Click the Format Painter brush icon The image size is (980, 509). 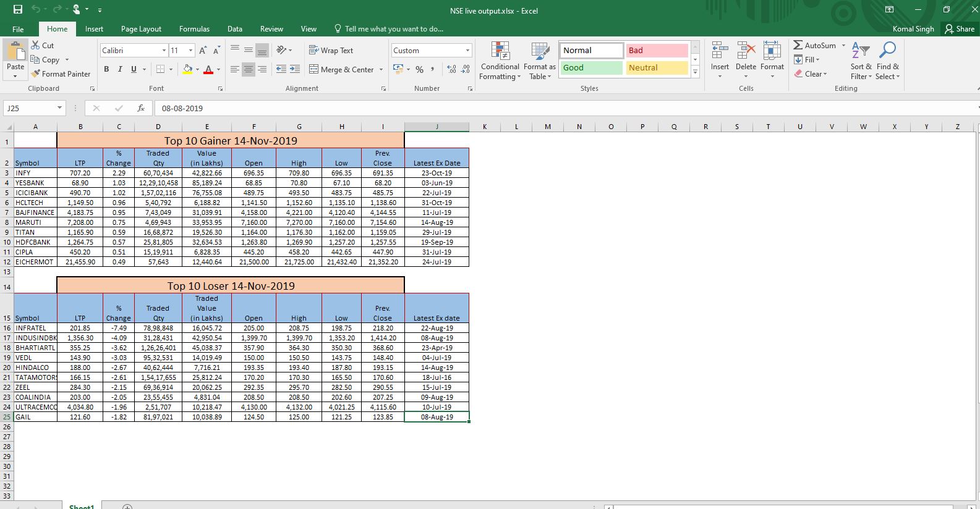[36, 74]
